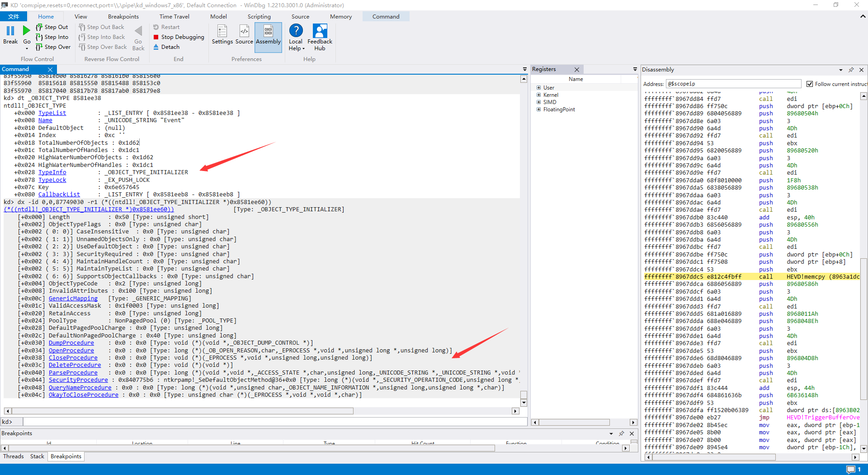
Task: Expand the FloatingPoint registers node
Action: [538, 109]
